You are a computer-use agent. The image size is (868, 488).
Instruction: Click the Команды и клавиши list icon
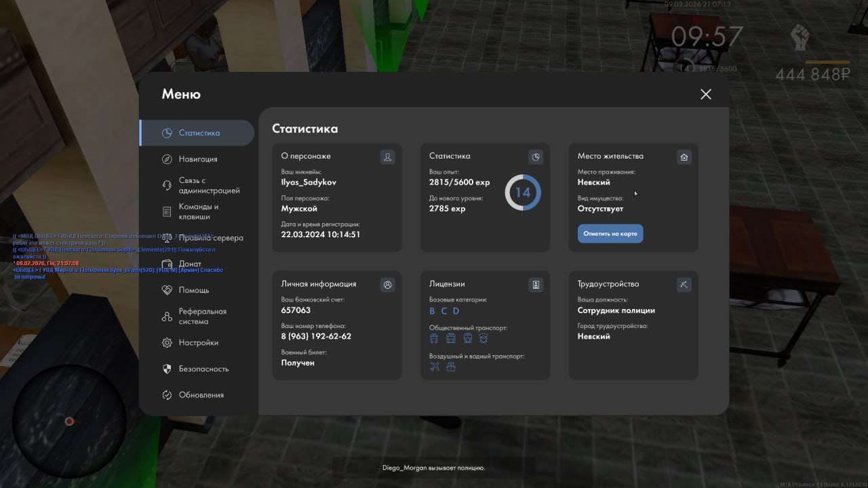[167, 211]
